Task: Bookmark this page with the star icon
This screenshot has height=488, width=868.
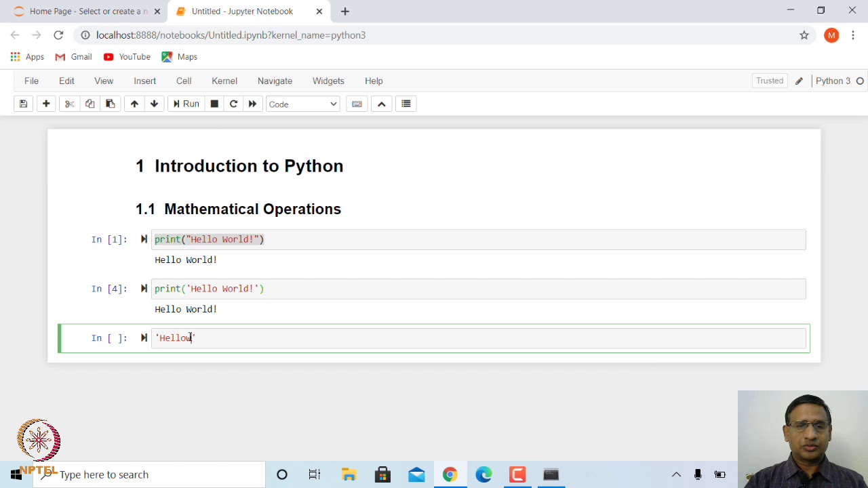Action: [804, 35]
